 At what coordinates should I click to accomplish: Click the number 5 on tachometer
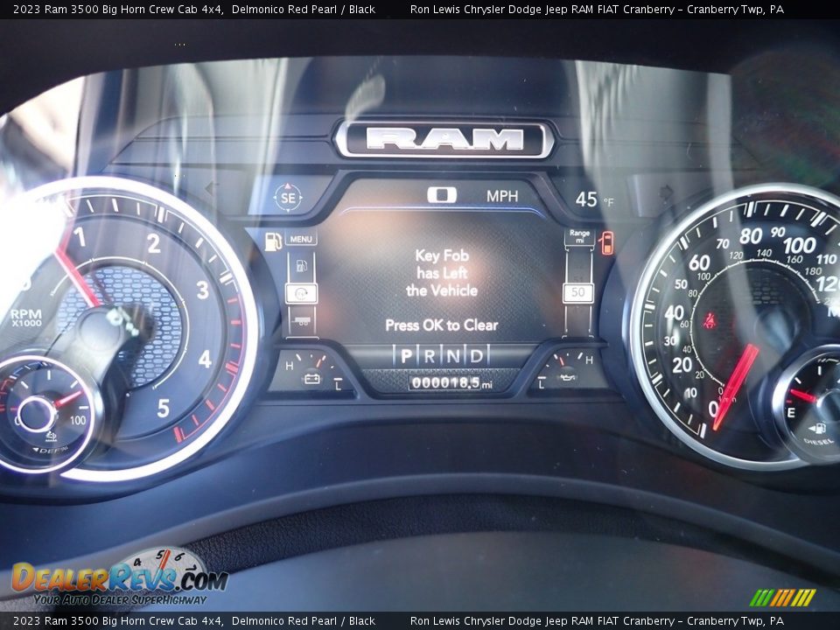(164, 409)
